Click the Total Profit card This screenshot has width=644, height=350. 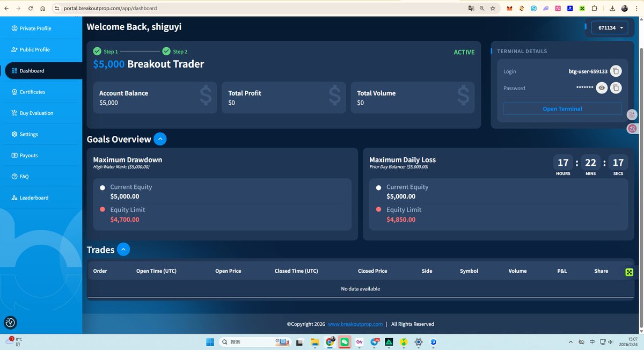[284, 98]
